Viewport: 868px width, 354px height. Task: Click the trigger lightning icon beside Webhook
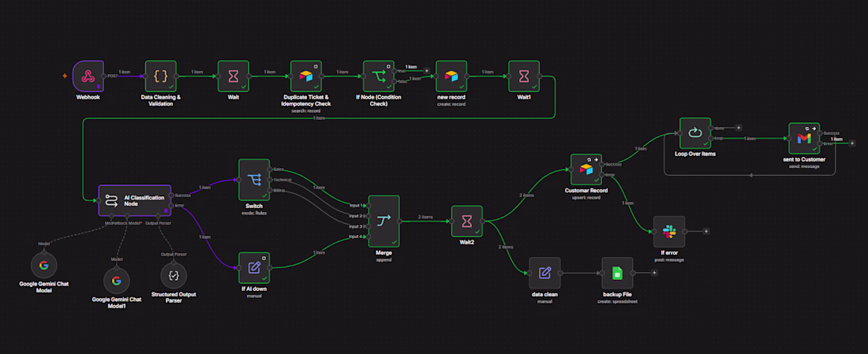[65, 76]
